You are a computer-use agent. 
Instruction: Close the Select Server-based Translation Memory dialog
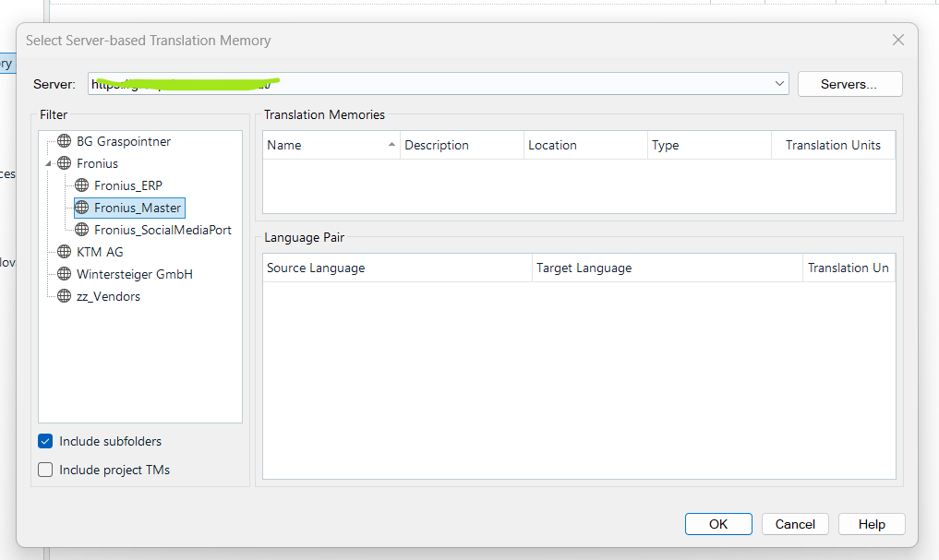897,40
